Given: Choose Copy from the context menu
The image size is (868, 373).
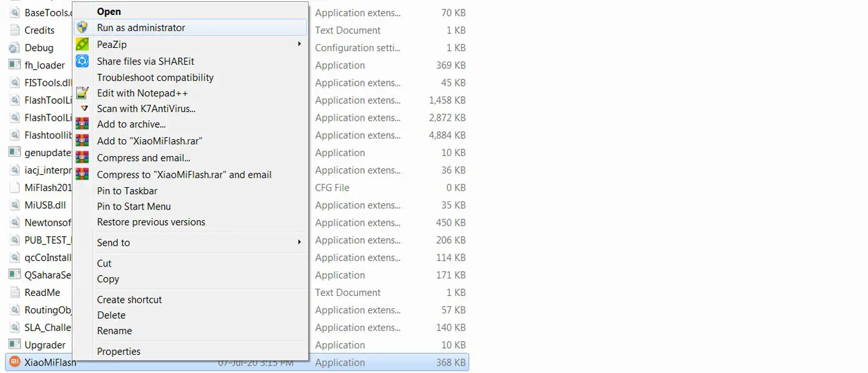Looking at the screenshot, I should [x=107, y=279].
